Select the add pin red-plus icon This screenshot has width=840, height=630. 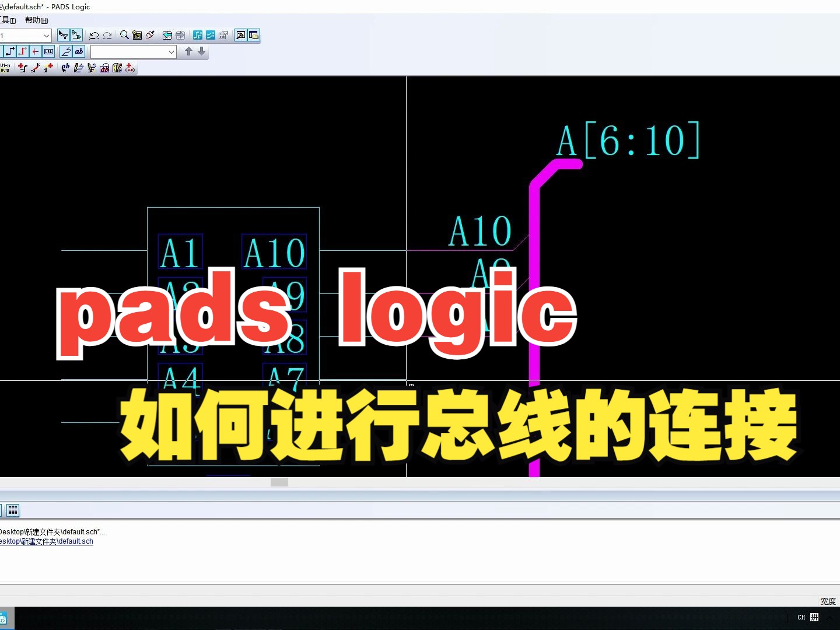point(23,68)
